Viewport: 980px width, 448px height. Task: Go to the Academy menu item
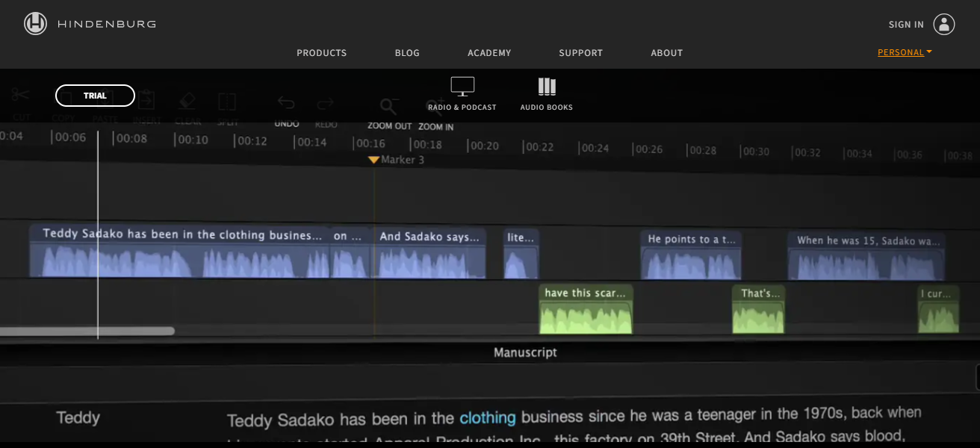(489, 53)
